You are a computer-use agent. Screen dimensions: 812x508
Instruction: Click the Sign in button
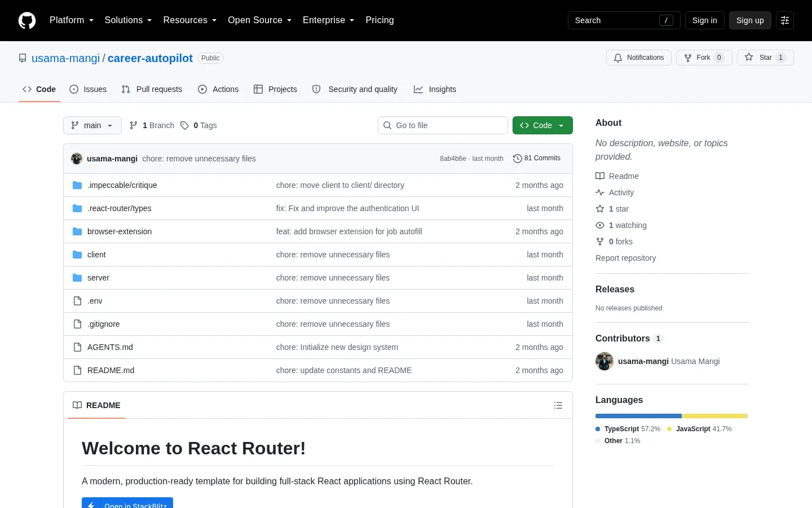tap(704, 20)
